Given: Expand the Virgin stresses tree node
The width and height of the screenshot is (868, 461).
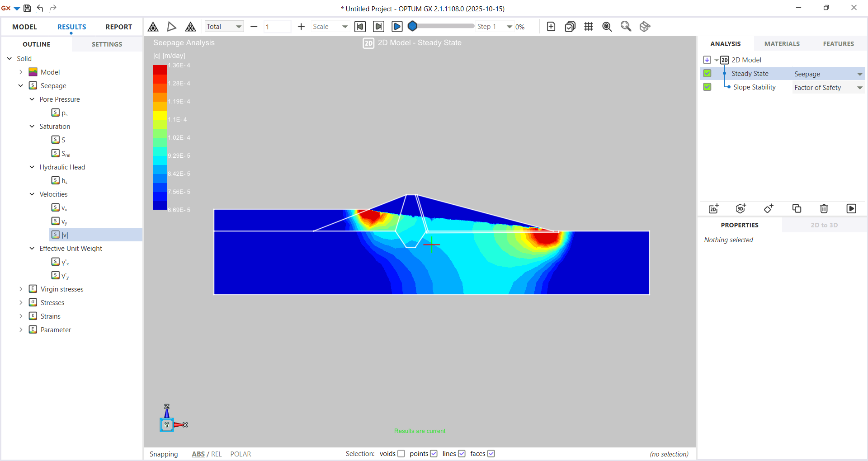Looking at the screenshot, I should pos(21,289).
